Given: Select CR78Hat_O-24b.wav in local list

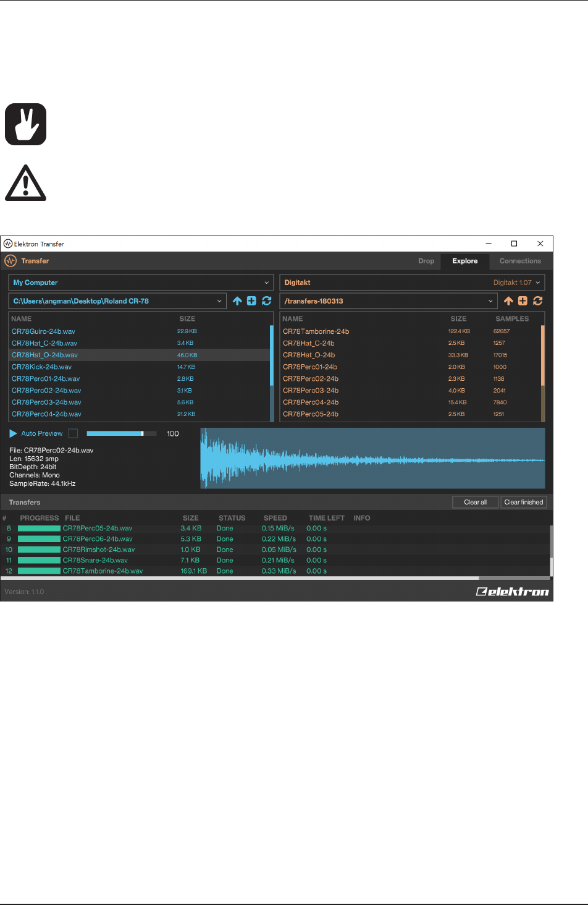Looking at the screenshot, I should coord(139,355).
